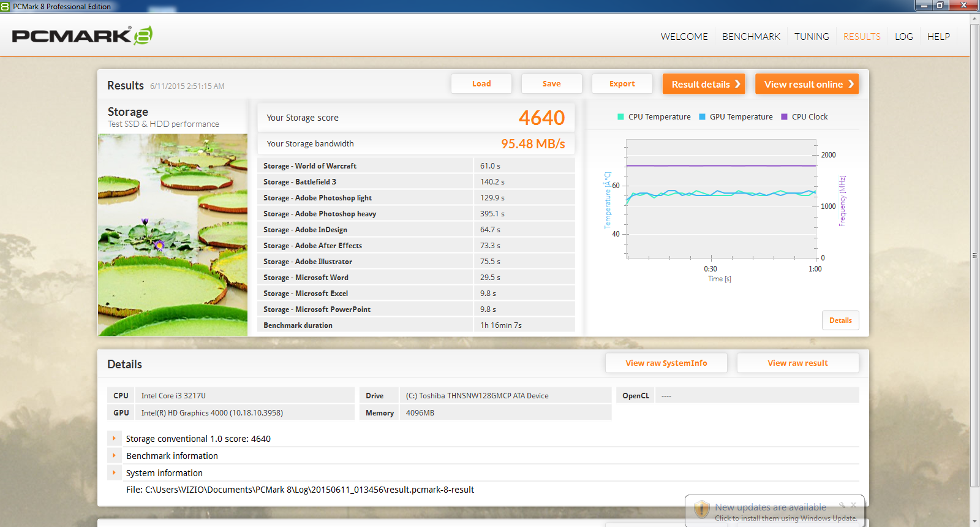
Task: Open the Help tab
Action: pos(938,37)
